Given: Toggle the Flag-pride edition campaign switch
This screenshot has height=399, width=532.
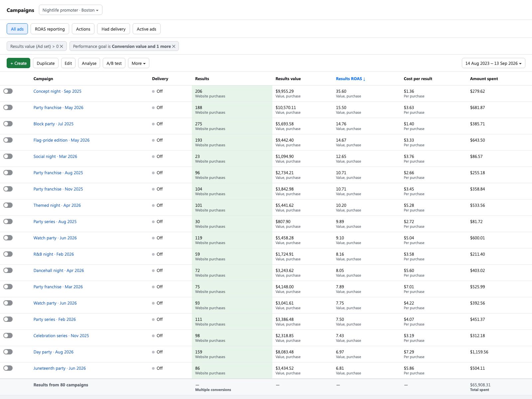Looking at the screenshot, I should 8,140.
